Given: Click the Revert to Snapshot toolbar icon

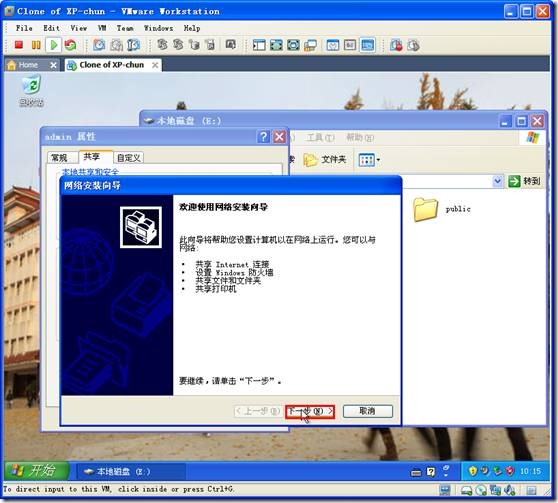Looking at the screenshot, I should (116, 45).
